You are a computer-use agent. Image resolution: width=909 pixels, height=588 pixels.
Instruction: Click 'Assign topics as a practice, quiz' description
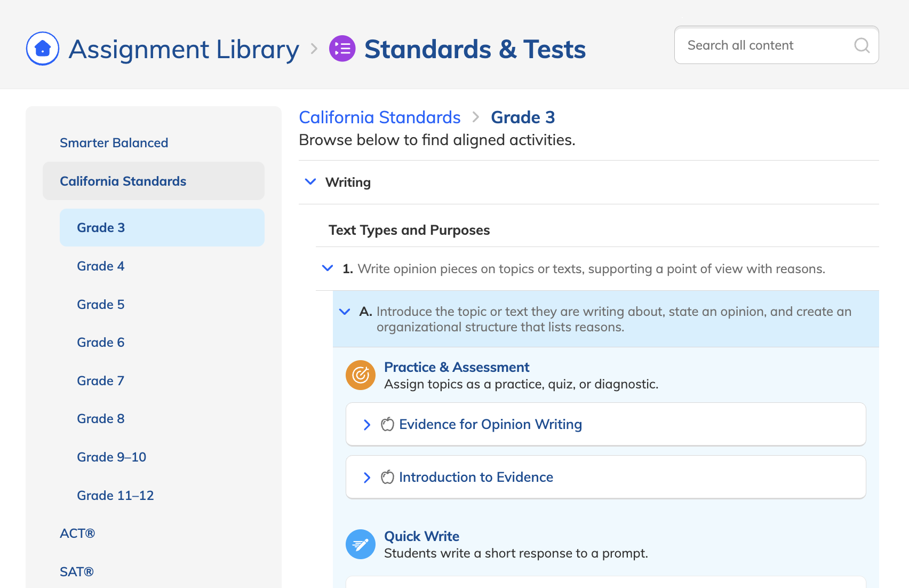521,384
